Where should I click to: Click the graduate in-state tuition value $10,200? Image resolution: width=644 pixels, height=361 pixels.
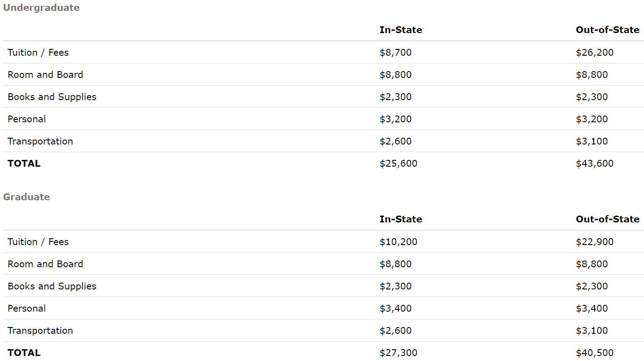point(398,242)
